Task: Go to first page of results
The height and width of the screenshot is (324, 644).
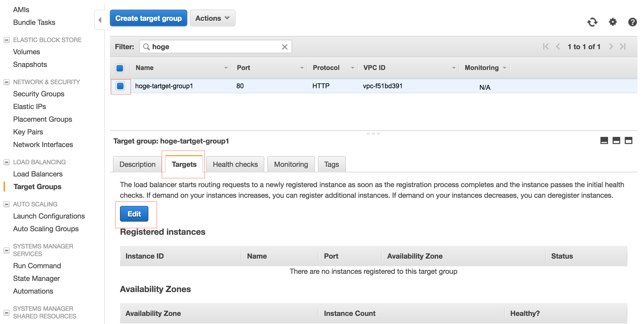Action: coord(546,47)
